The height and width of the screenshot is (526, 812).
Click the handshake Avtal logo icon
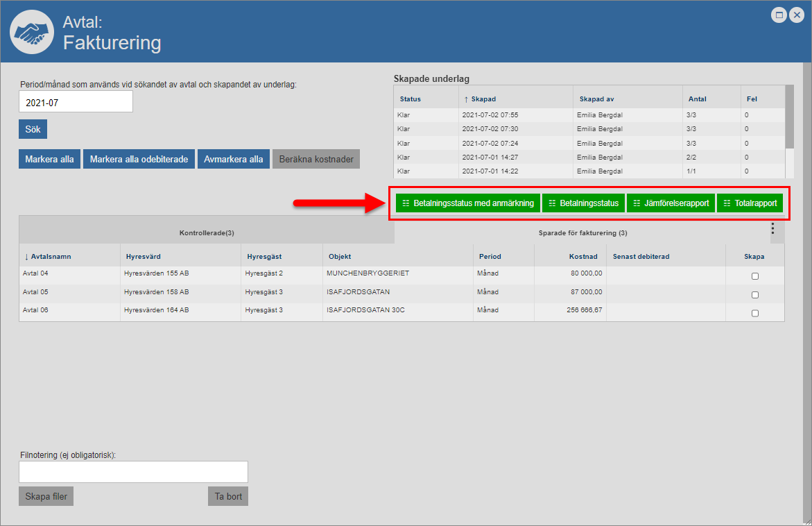[x=31, y=32]
